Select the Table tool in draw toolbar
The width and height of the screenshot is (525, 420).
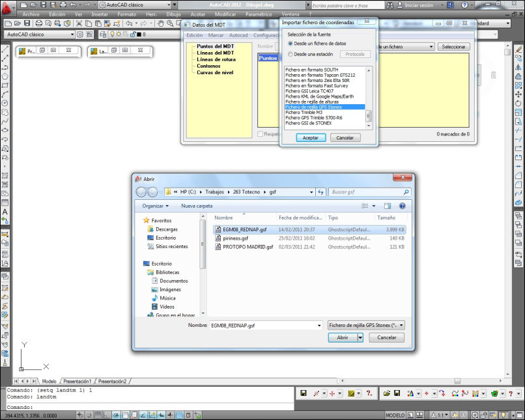tap(5, 203)
